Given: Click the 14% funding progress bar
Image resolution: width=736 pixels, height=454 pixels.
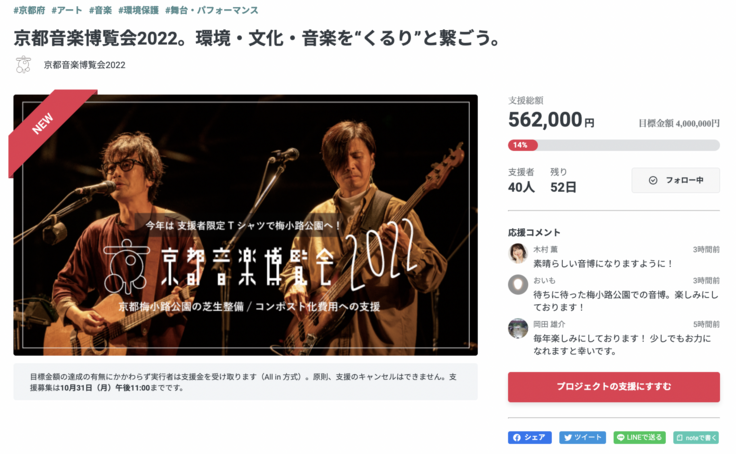Looking at the screenshot, I should pos(613,145).
